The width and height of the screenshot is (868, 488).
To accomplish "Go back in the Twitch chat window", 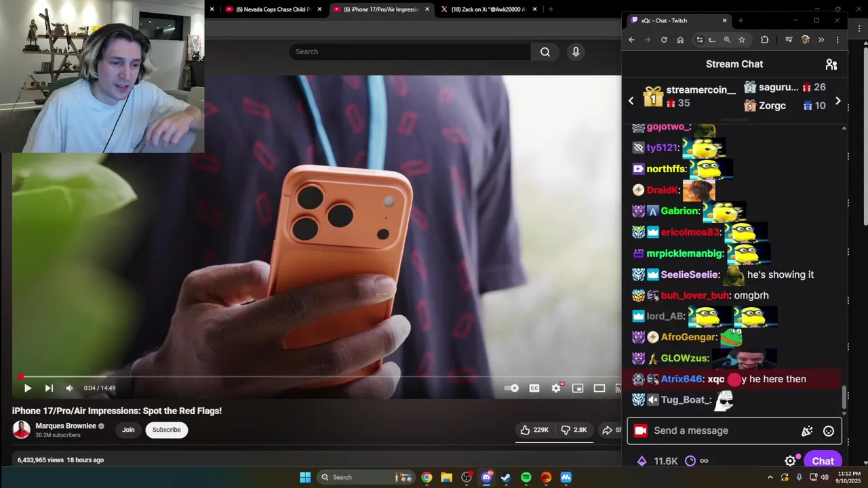I will click(631, 40).
